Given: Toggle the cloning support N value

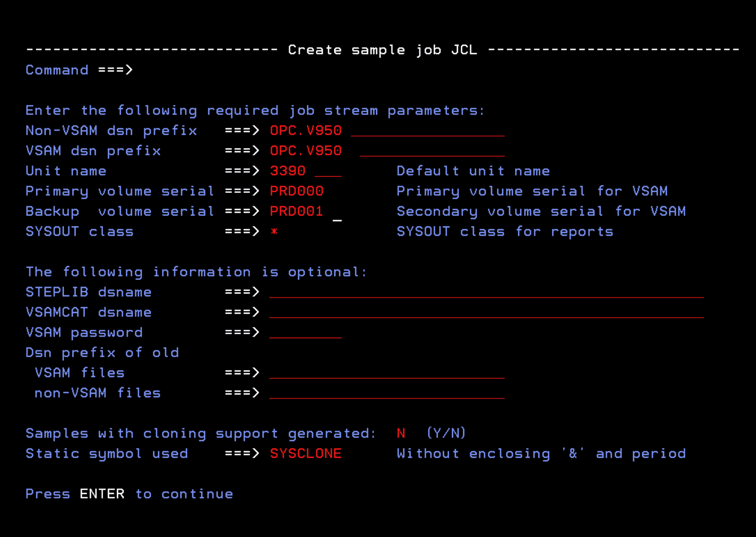Looking at the screenshot, I should (x=401, y=433).
